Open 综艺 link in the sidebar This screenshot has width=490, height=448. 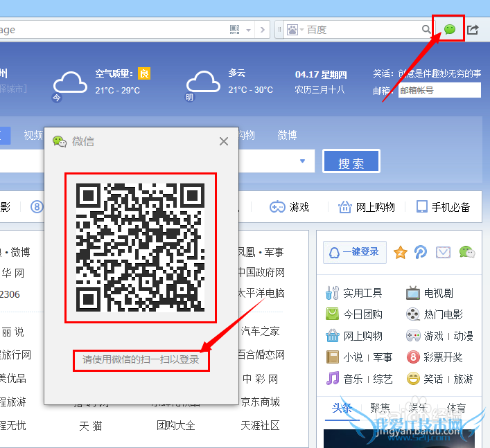pyautogui.click(x=383, y=379)
